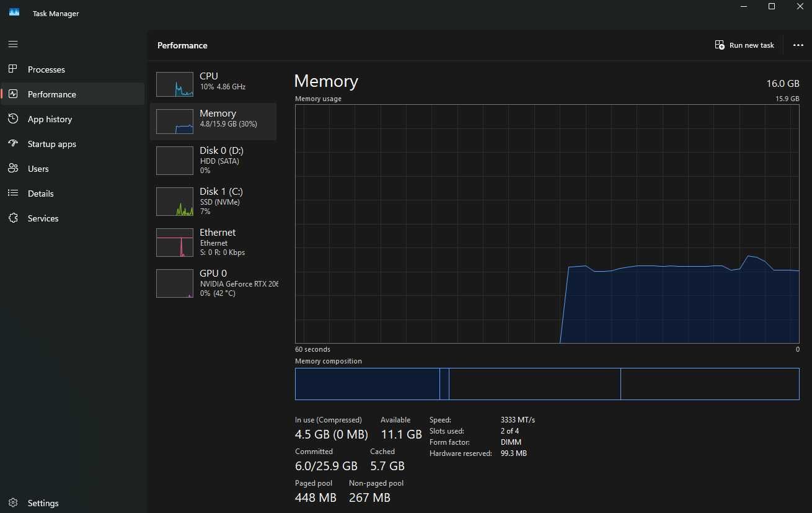
Task: Click the Committed 6.0/25.9 GB value
Action: [x=326, y=466]
